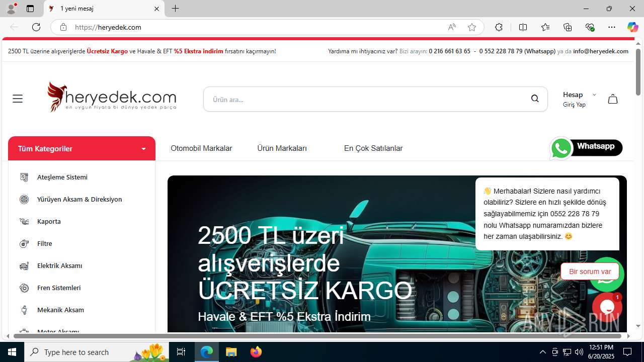The image size is (644, 362).
Task: Expand the Hesap account dropdown
Action: coord(579,95)
